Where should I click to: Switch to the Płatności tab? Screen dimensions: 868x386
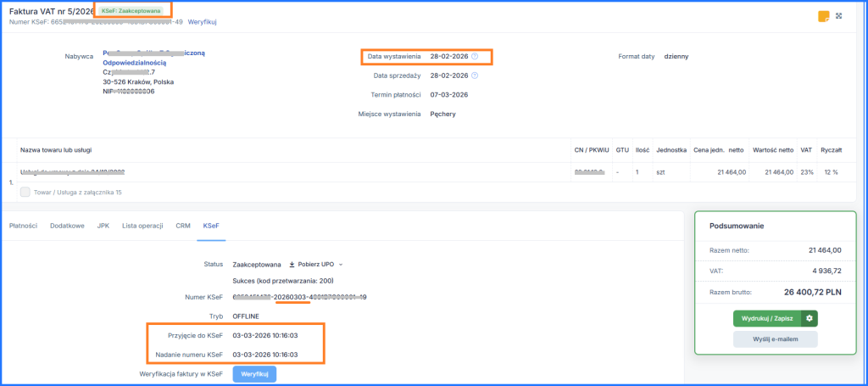point(24,226)
